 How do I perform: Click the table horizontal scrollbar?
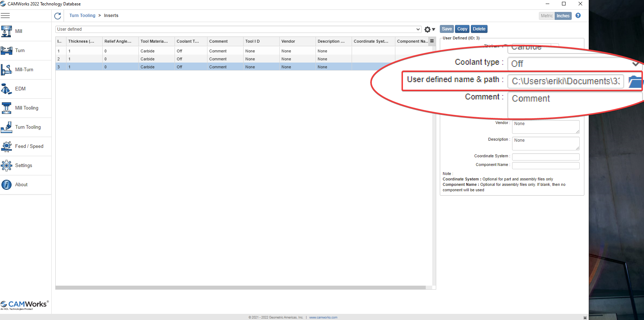pyautogui.click(x=241, y=288)
